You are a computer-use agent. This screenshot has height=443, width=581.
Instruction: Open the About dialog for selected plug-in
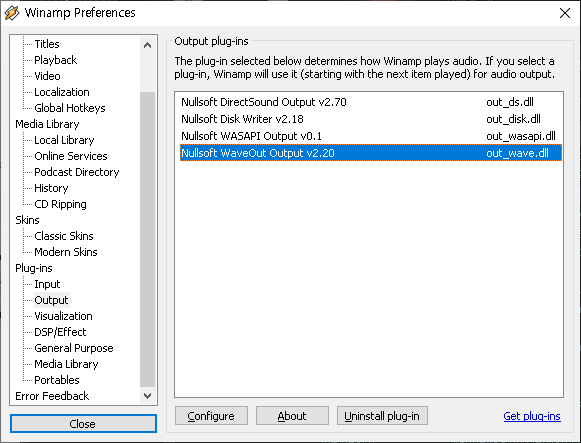tap(292, 416)
